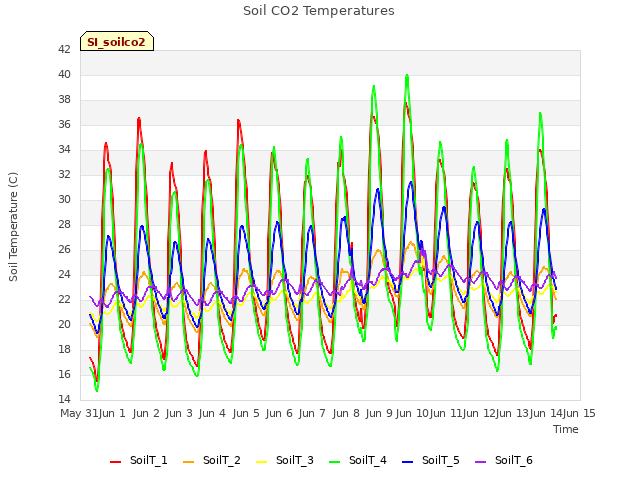Click the purple SoilT_6 legend swatch

point(481,462)
